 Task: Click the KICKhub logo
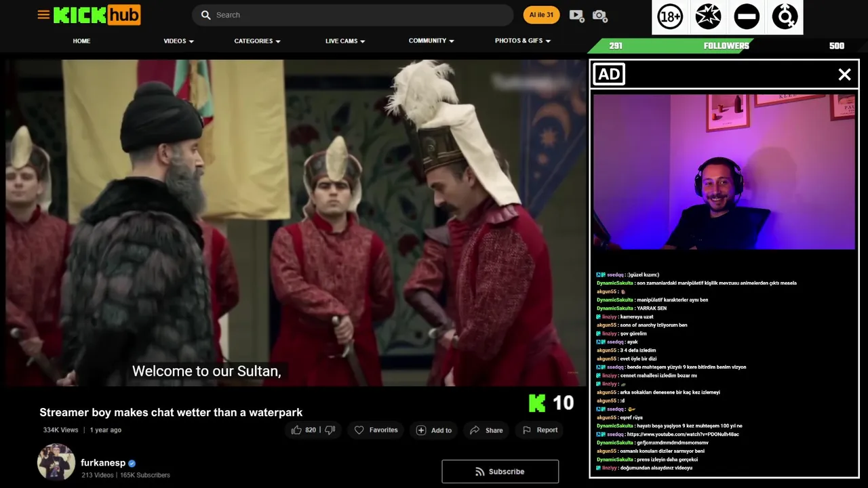[97, 15]
